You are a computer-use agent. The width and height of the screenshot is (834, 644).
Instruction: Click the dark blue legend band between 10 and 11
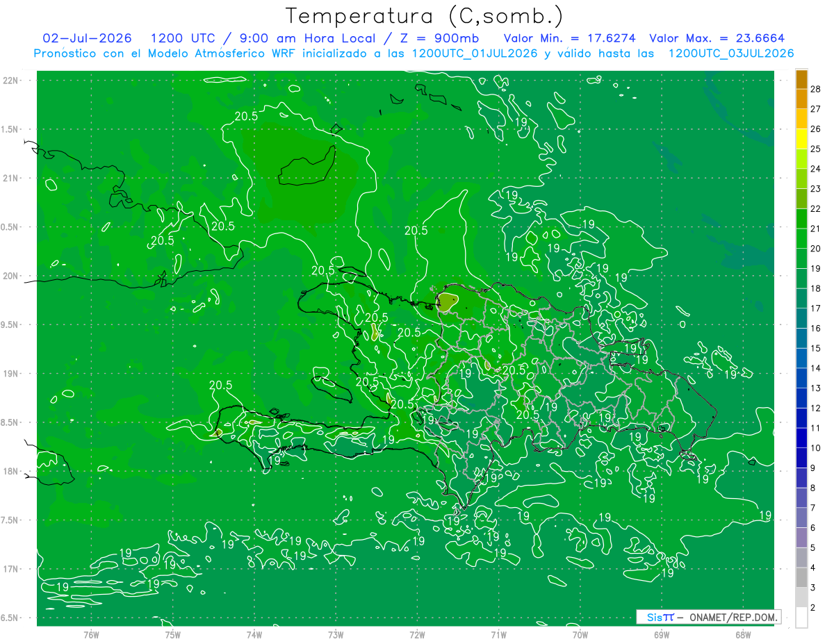click(x=801, y=438)
